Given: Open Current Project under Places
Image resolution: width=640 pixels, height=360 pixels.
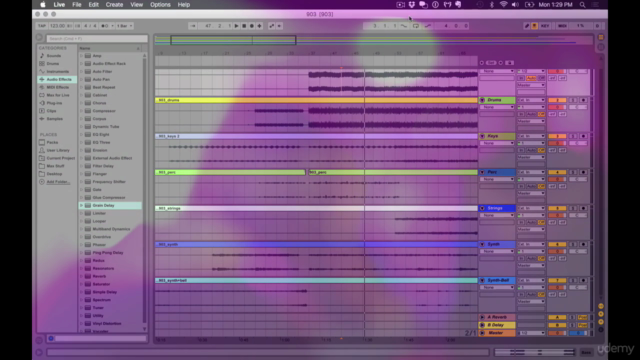Looking at the screenshot, I should pos(61,158).
